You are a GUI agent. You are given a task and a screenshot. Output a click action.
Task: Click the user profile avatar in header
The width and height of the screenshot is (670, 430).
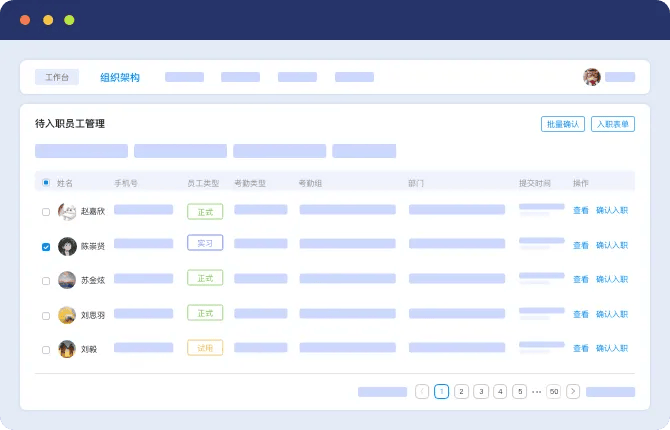tap(592, 77)
